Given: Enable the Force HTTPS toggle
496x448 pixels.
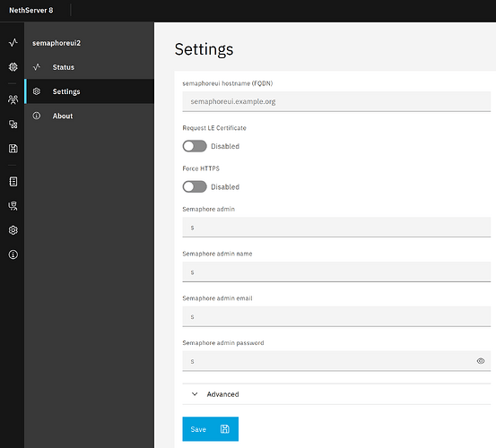Looking at the screenshot, I should coord(195,186).
